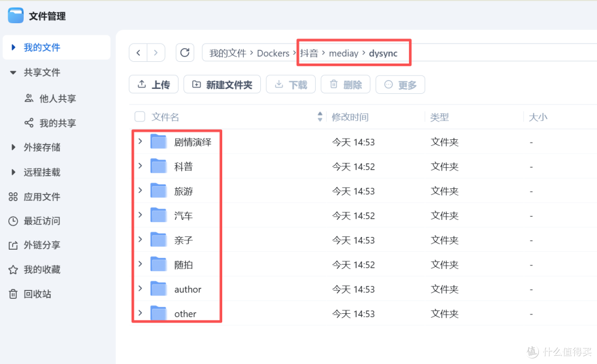Expand the 远程挂载 sidebar section

pos(13,172)
